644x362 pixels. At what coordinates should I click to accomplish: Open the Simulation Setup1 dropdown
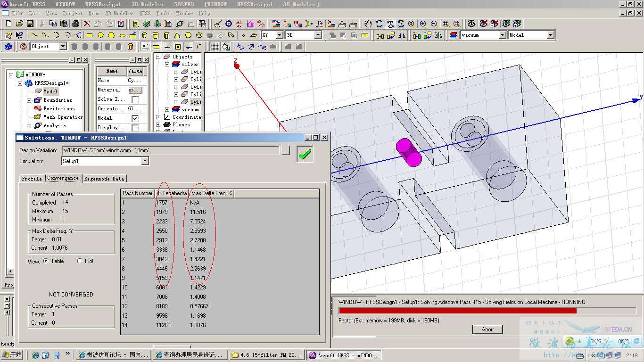(145, 161)
